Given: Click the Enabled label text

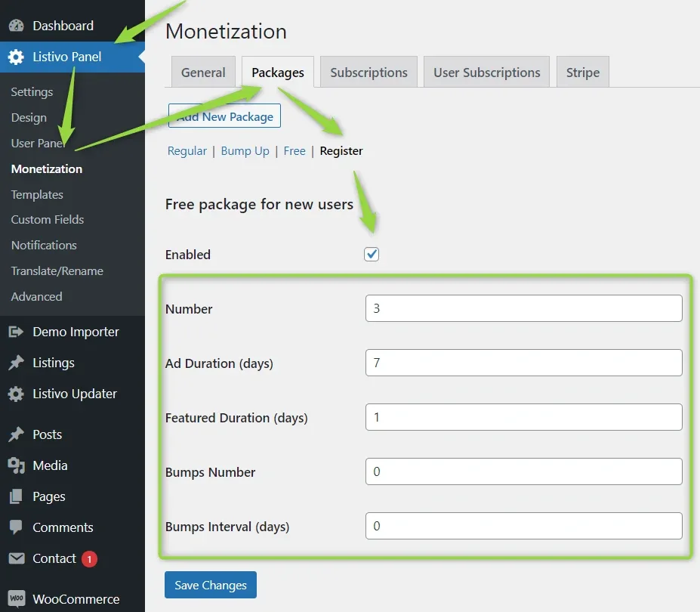Looking at the screenshot, I should pos(188,255).
